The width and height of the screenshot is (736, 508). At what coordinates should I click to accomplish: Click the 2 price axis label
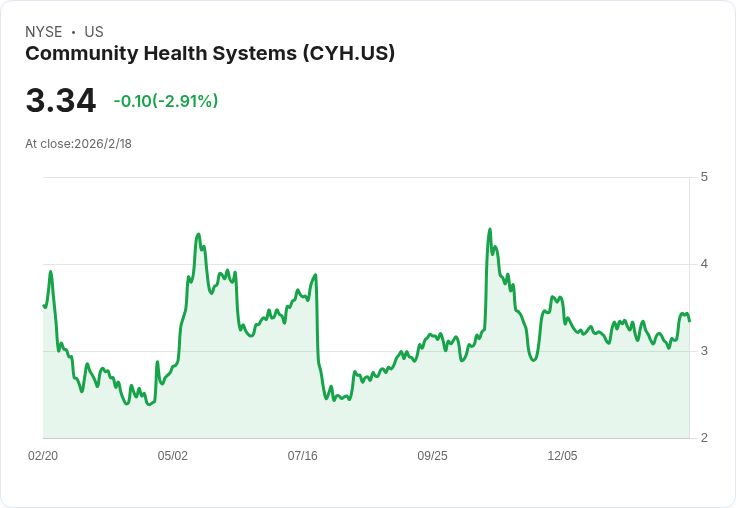coord(704,438)
